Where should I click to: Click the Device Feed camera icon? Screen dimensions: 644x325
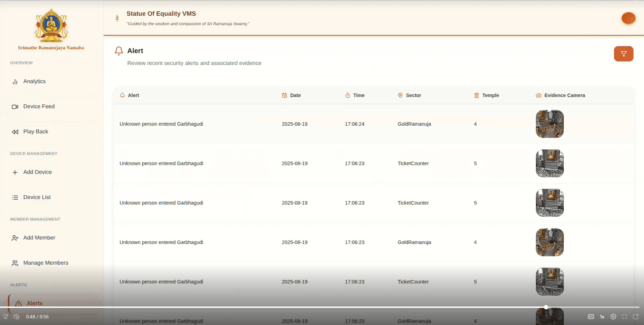(x=15, y=107)
